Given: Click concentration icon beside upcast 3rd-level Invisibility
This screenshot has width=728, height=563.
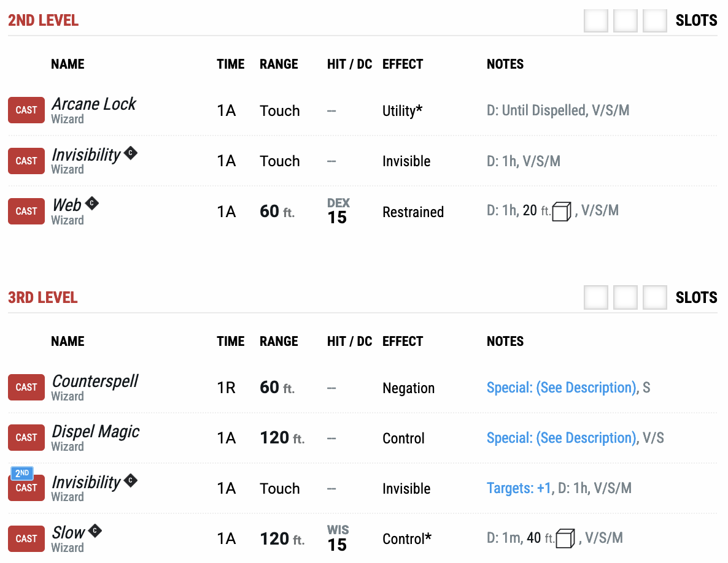Looking at the screenshot, I should (x=130, y=480).
